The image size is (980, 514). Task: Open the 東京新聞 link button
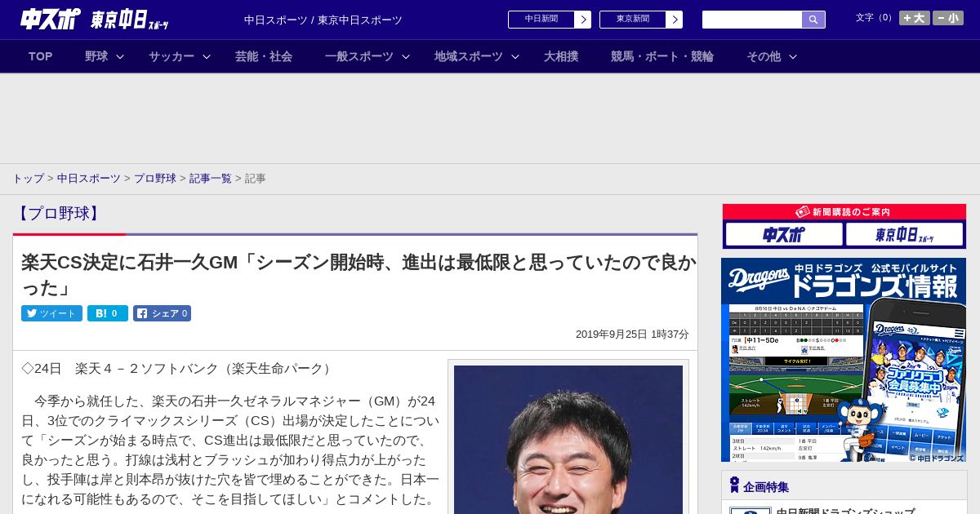pos(633,20)
